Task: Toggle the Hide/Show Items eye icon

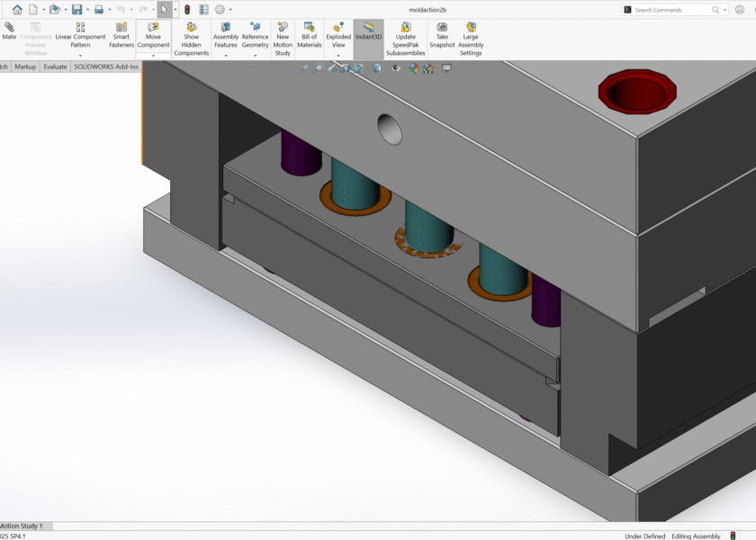Action: 397,67
